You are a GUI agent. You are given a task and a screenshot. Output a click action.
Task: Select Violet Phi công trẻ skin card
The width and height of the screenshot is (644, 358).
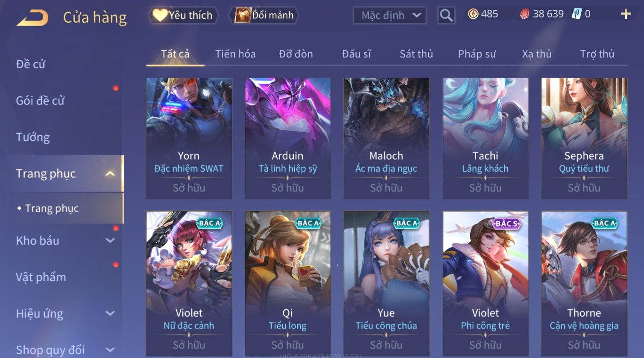point(485,283)
